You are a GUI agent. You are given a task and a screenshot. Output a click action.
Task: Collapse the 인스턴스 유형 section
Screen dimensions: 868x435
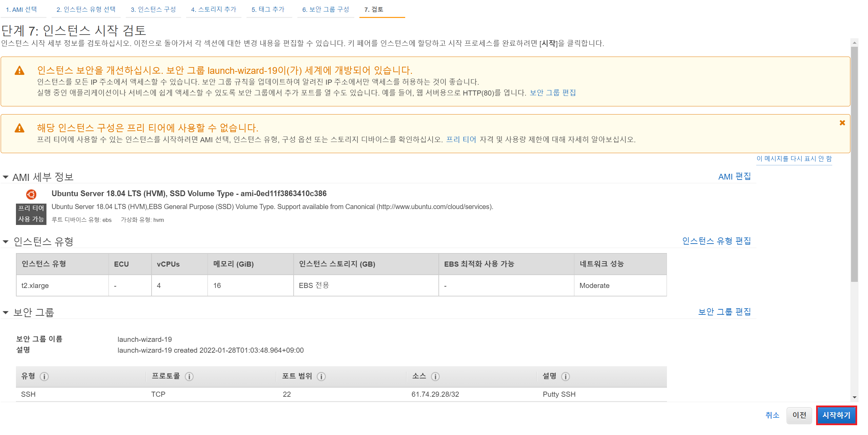[6, 242]
